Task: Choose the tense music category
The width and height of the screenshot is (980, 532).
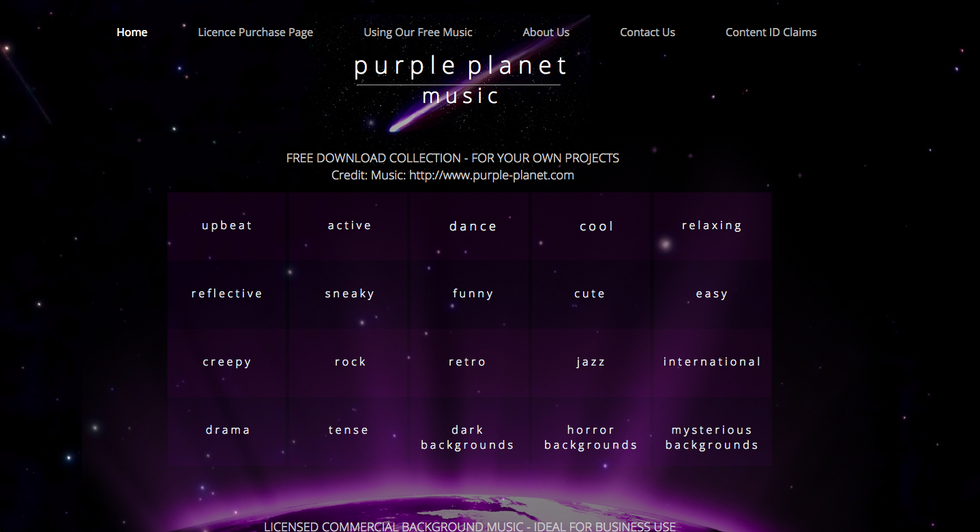Action: pos(348,430)
